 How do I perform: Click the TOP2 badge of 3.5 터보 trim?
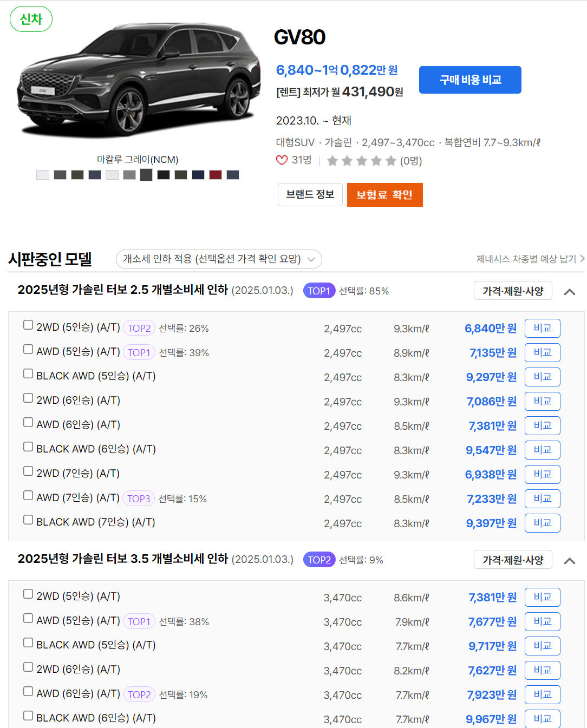point(319,560)
